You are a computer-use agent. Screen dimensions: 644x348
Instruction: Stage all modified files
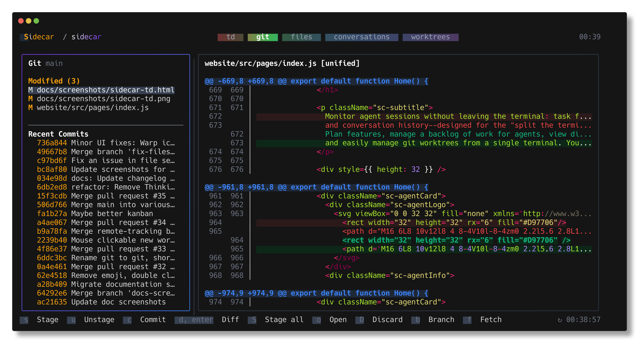tap(284, 320)
